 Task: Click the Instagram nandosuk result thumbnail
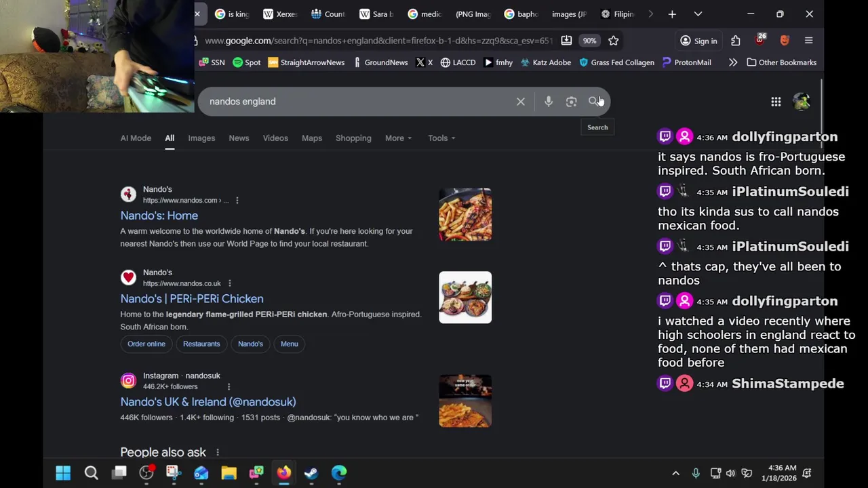(465, 401)
